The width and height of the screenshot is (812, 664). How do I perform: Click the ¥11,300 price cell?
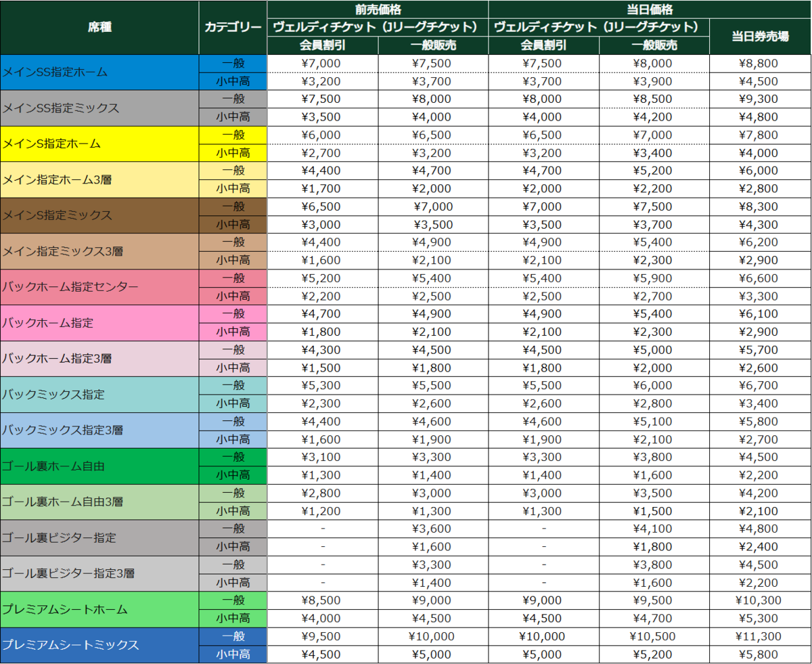point(760,636)
